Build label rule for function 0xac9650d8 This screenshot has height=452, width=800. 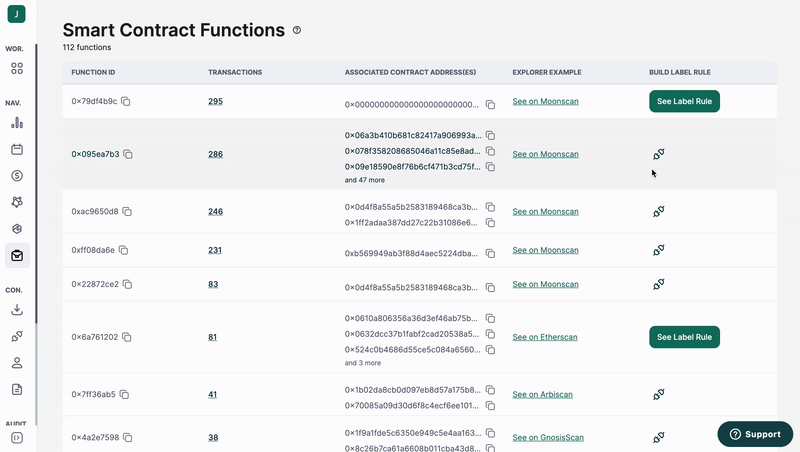(x=659, y=211)
